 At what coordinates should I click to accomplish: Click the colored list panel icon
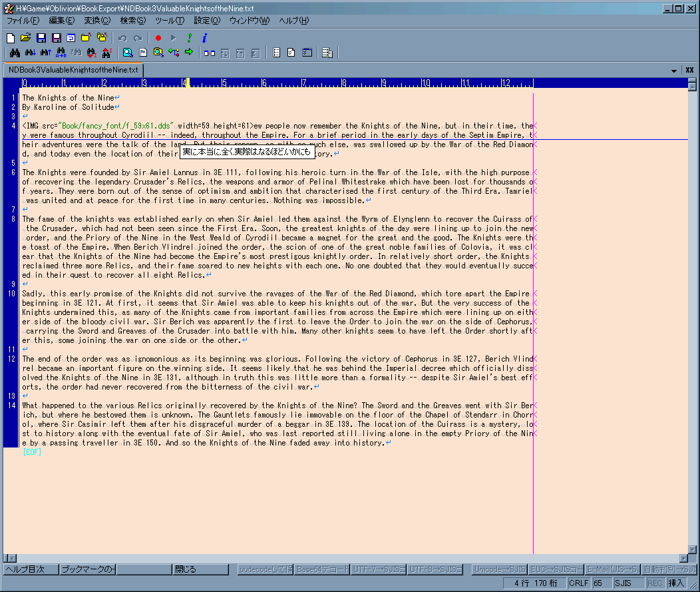click(327, 53)
